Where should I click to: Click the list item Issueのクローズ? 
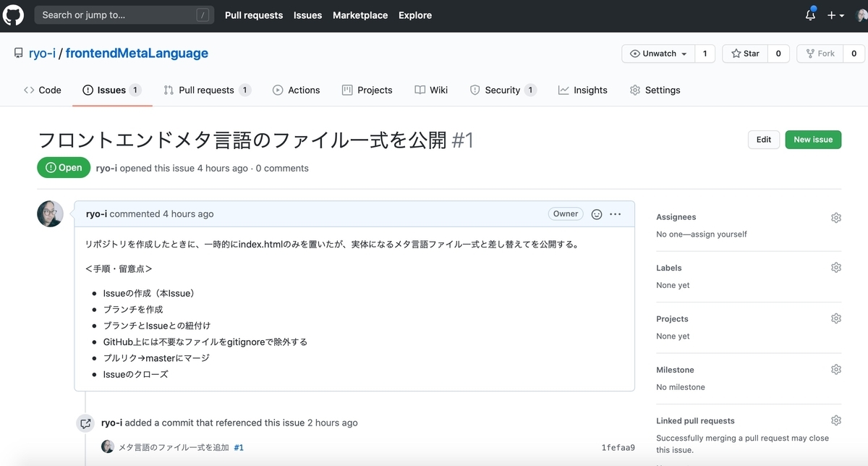136,374
